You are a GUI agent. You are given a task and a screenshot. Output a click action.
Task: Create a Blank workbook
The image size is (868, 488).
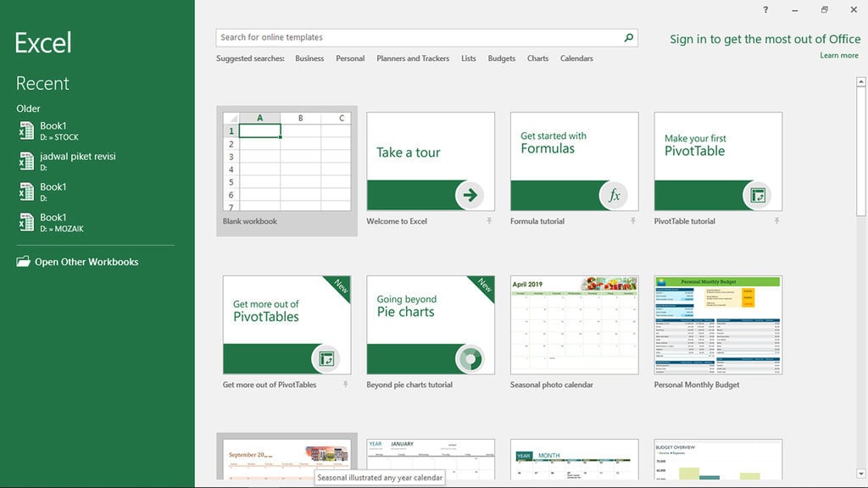(x=287, y=161)
